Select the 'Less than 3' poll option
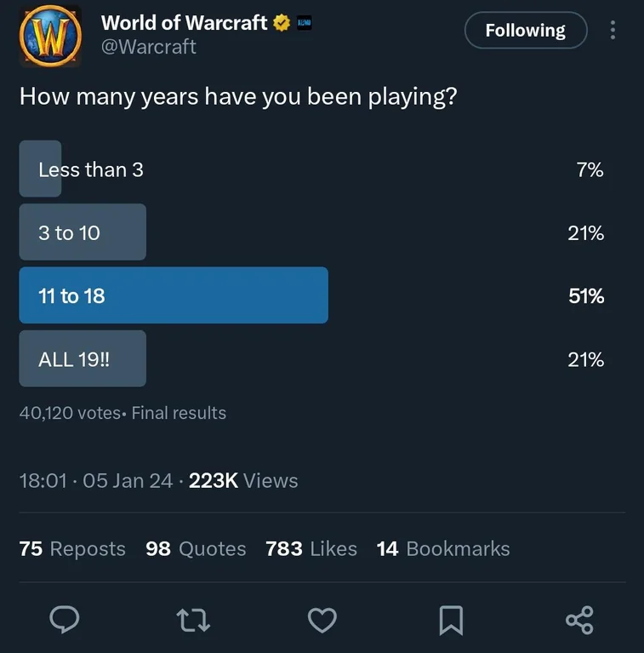This screenshot has height=653, width=644. pos(311,169)
